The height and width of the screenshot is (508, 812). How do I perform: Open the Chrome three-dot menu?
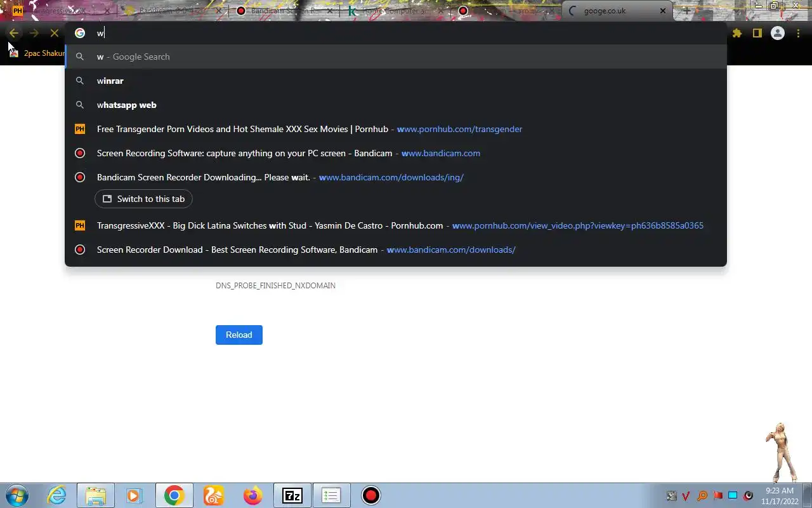pyautogui.click(x=798, y=33)
